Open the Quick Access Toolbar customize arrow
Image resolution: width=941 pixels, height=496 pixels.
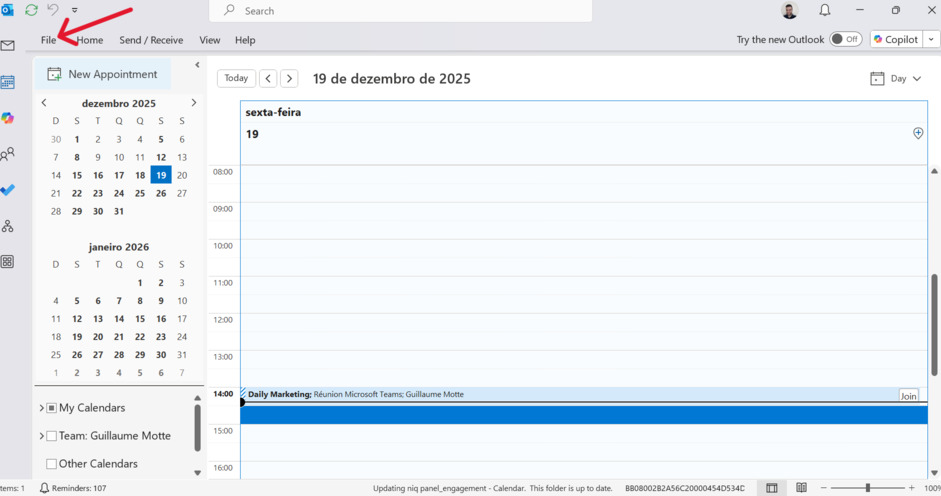point(74,10)
